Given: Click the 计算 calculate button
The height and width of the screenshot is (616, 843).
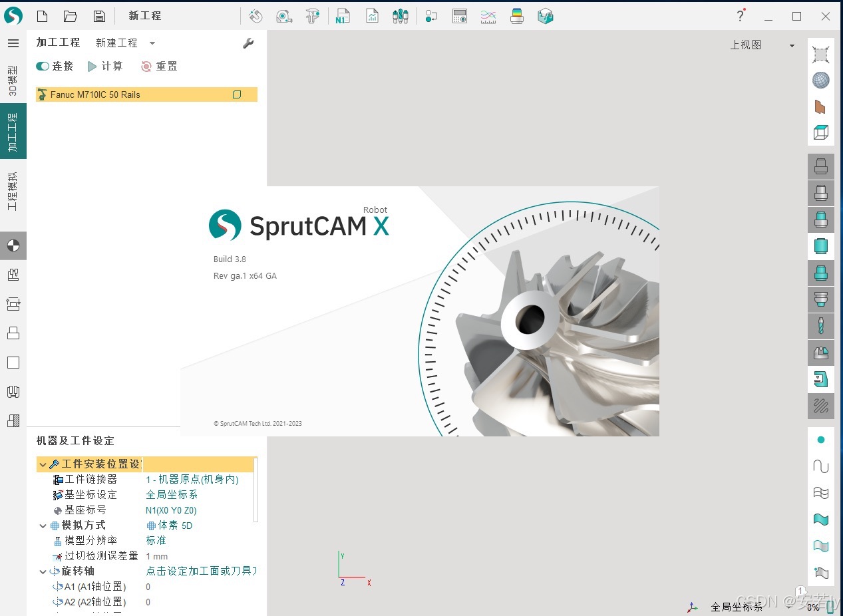Looking at the screenshot, I should [106, 67].
